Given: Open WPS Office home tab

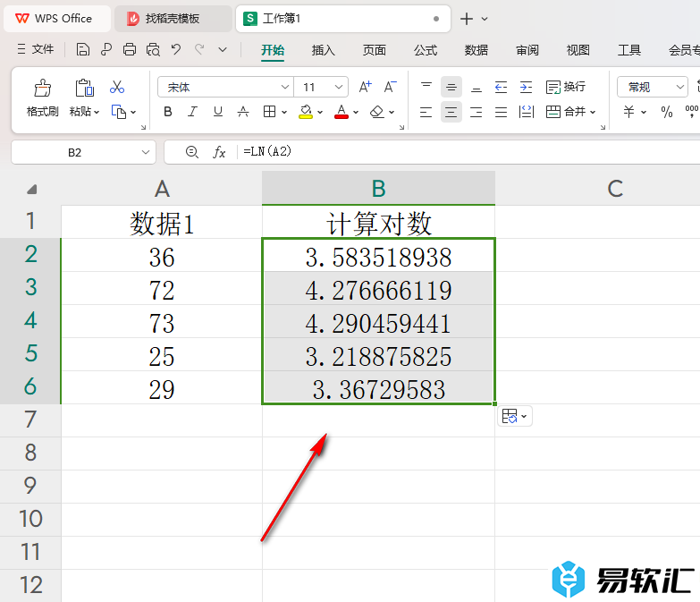Looking at the screenshot, I should [57, 19].
